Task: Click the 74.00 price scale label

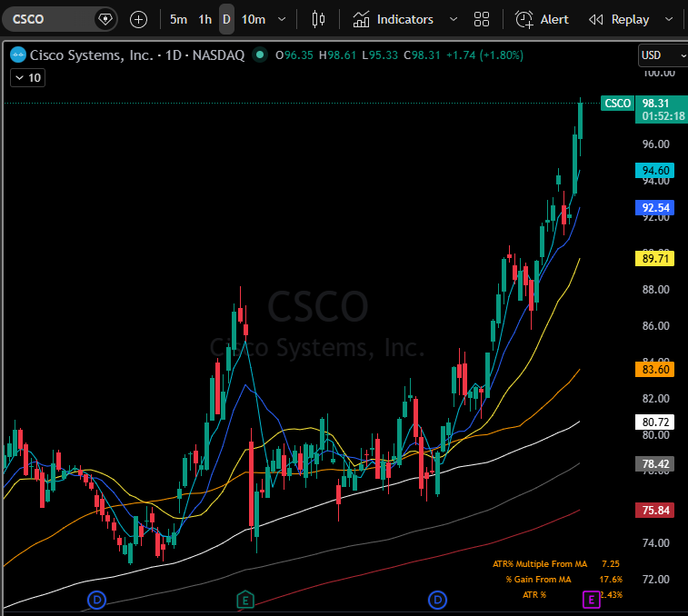Action: tap(656, 543)
